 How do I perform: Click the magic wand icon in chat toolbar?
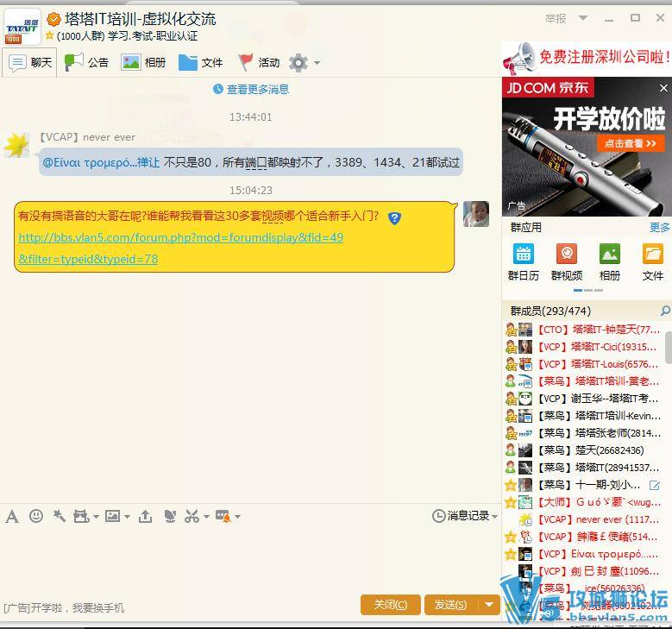click(59, 516)
